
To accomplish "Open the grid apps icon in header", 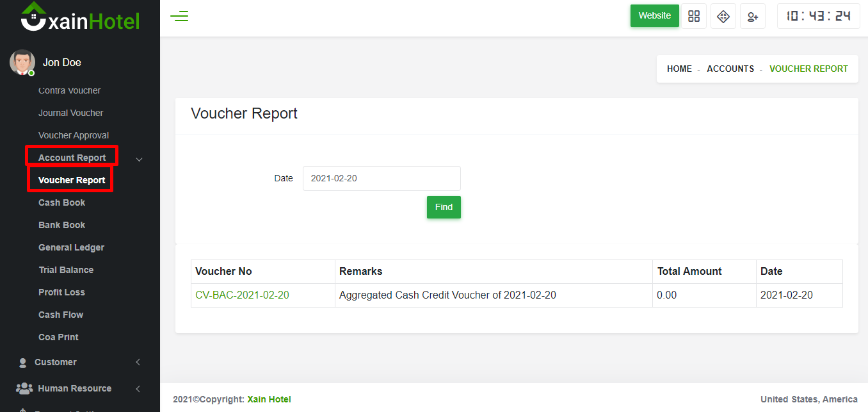I will point(694,17).
